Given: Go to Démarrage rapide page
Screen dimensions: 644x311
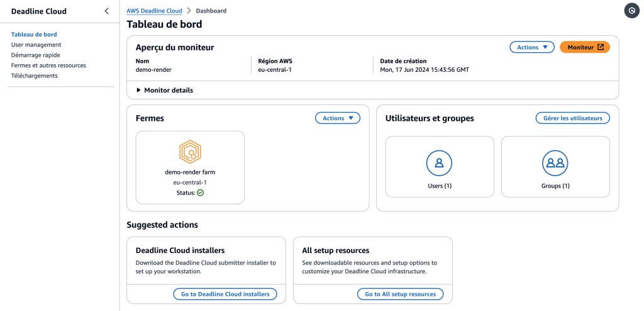Looking at the screenshot, I should pos(35,55).
